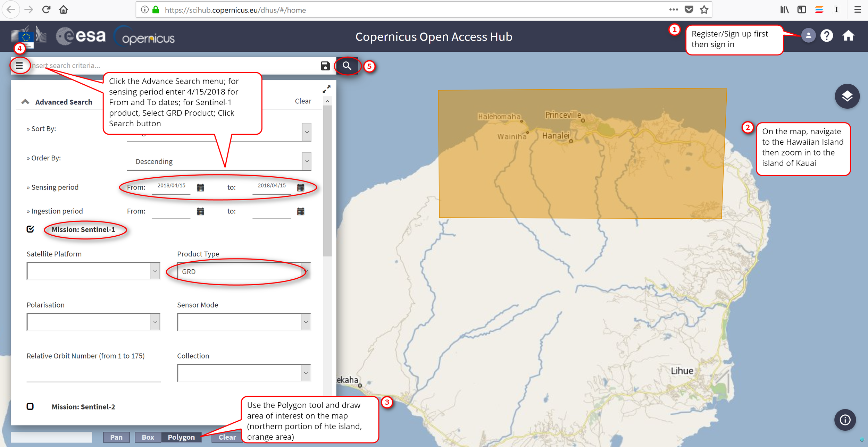This screenshot has height=447, width=868.
Task: Open the help question mark icon
Action: point(827,35)
